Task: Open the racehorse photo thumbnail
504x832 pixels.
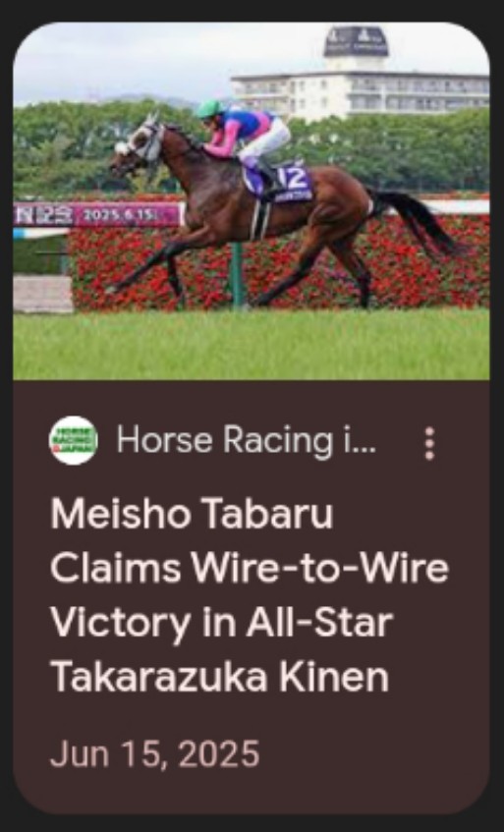Action: click(252, 201)
